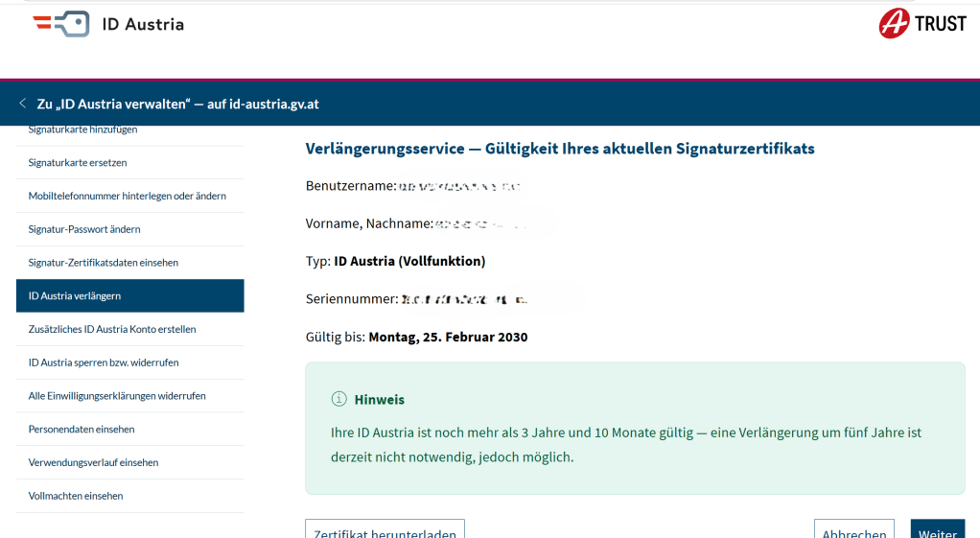Screen dimensions: 980x538
Task: Open 'Zusätzliches ID Austria Konto erstellen'
Action: pos(112,329)
